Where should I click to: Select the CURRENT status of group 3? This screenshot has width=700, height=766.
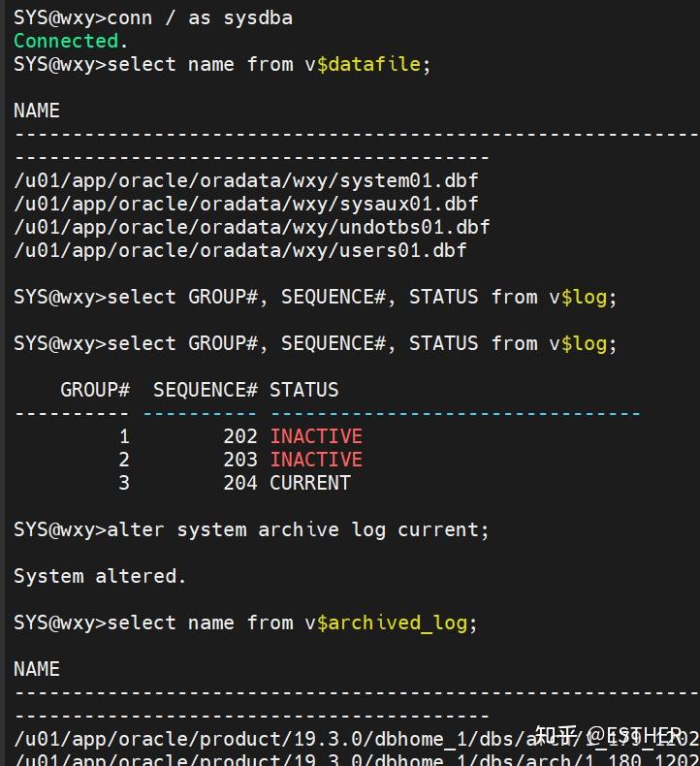click(310, 483)
